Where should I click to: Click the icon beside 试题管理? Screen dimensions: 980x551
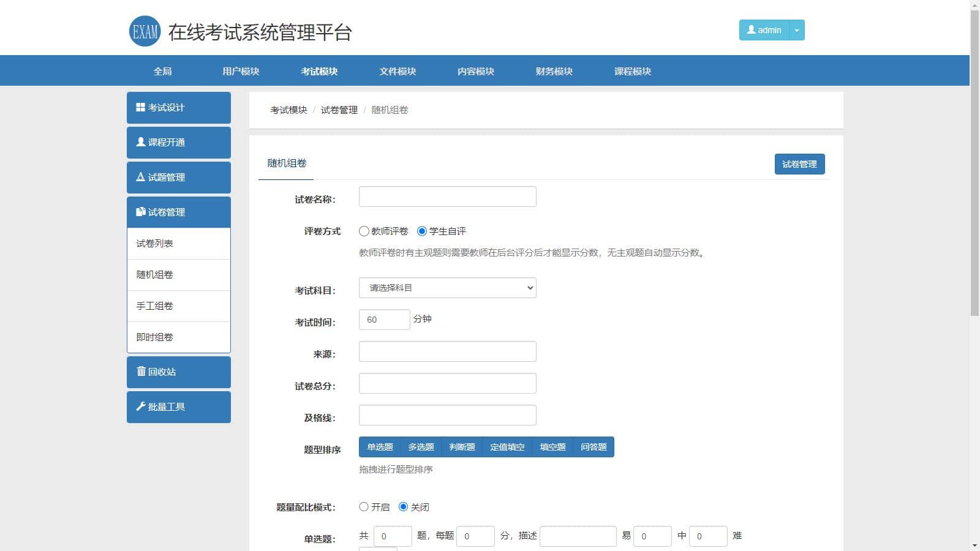coord(140,177)
